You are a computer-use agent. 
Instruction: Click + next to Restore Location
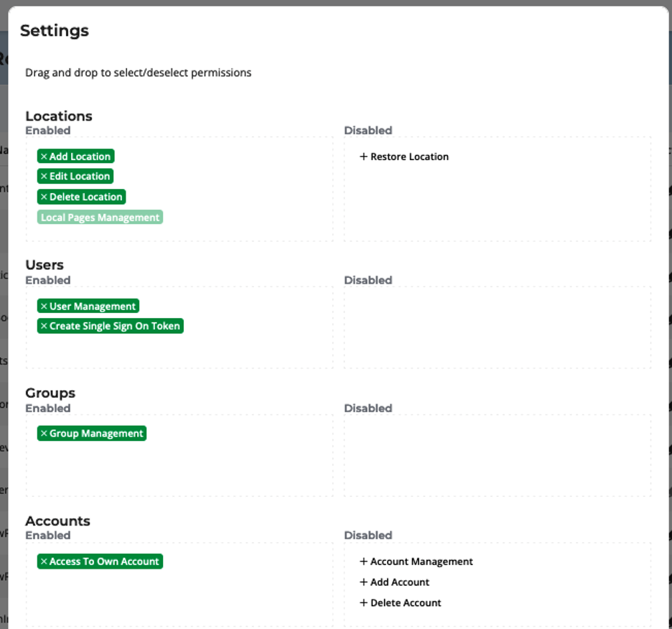coord(363,157)
